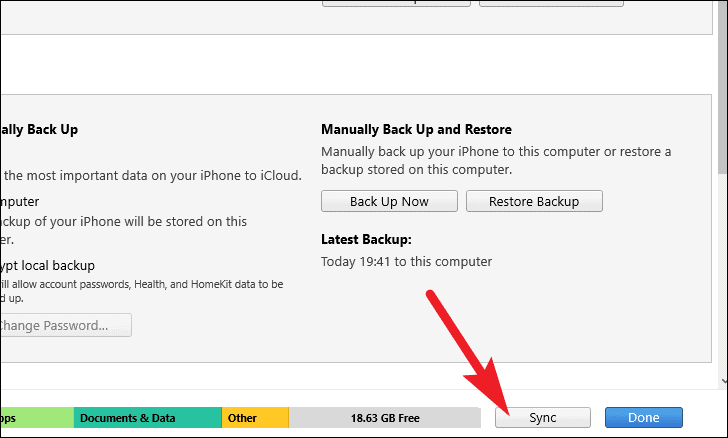Choose the This Computer backup option label
Image resolution: width=728 pixels, height=438 pixels.
coord(20,202)
